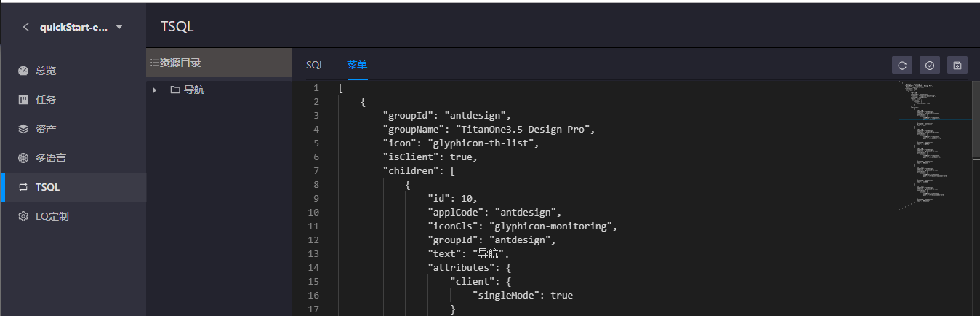Click the 任务 board icon
The width and height of the screenshot is (980, 316).
point(23,100)
